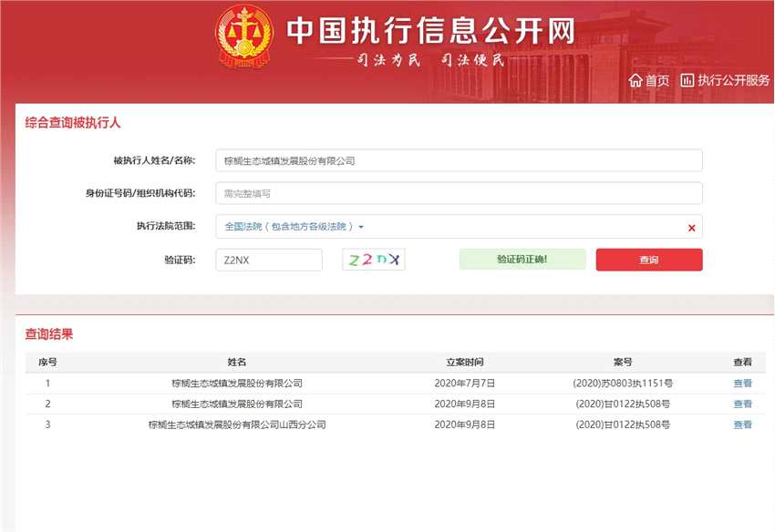Open the 首页 navigation link
The image size is (775, 532).
coord(656,80)
